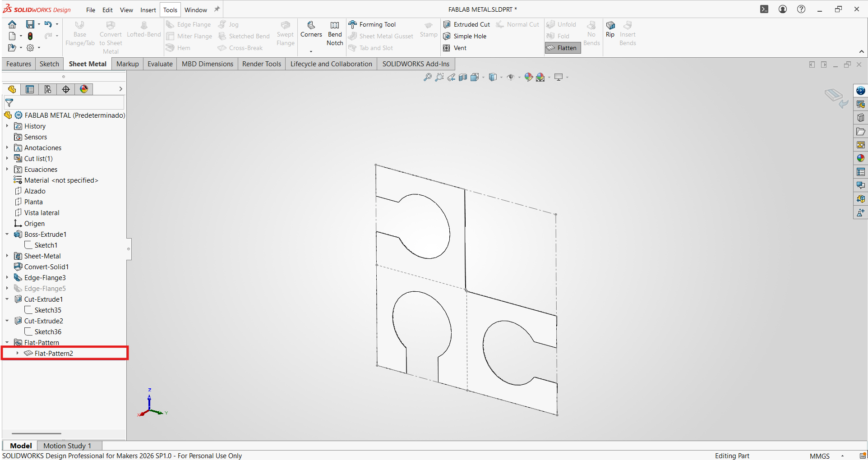This screenshot has height=460, width=868.
Task: Open Appearances color ball in the task pane
Action: 861,158
